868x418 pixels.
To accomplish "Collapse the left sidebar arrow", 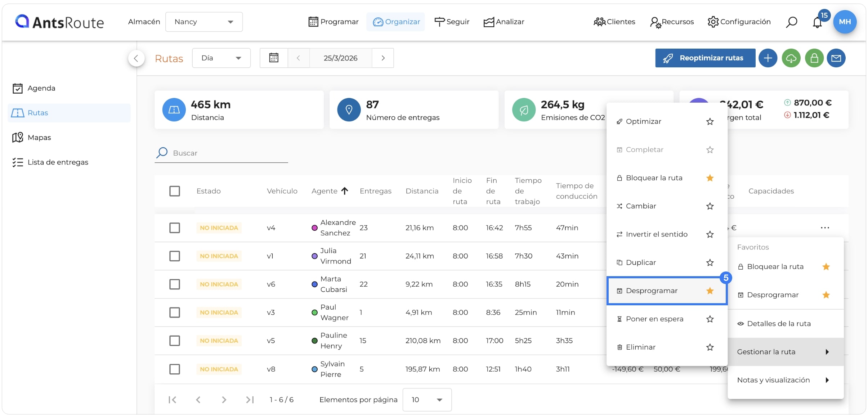I will [x=136, y=58].
